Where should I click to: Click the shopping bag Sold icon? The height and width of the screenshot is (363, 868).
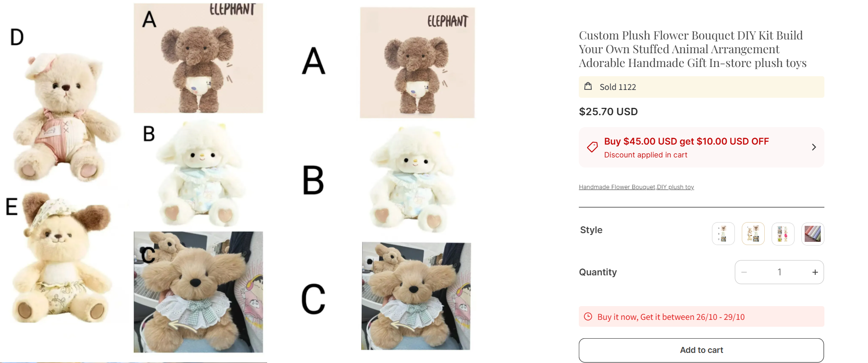click(588, 86)
